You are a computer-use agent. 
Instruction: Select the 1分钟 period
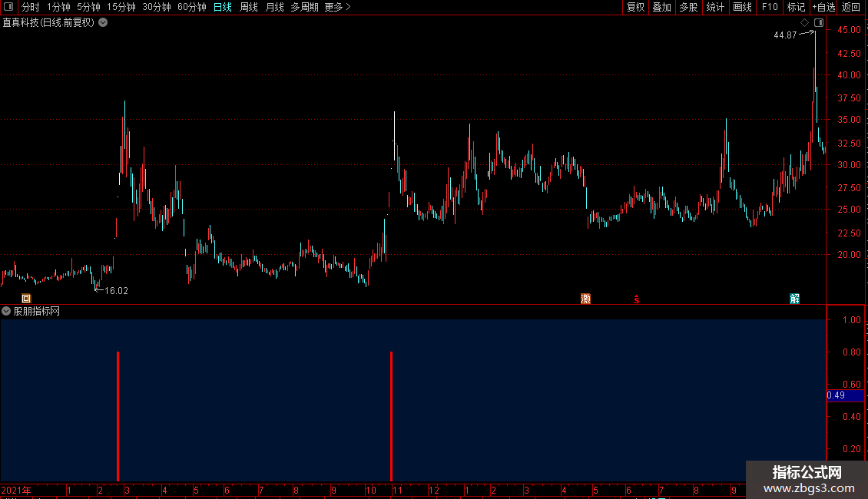[58, 7]
